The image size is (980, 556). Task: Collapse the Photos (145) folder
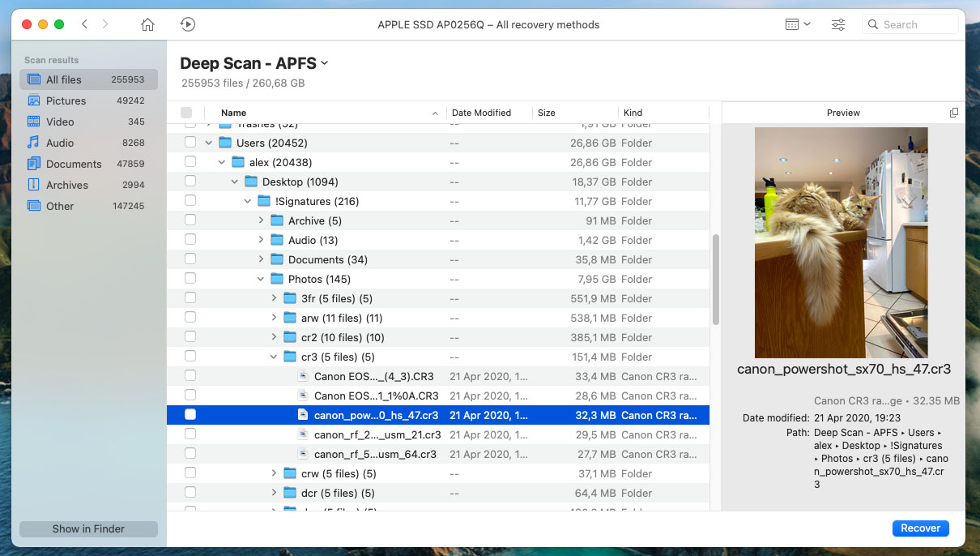(261, 279)
